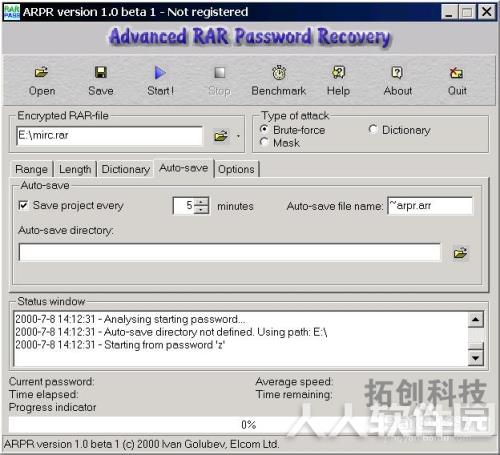Screen dimensions: 500x455
Task: Click the 0% progress indicator bar
Action: [x=248, y=425]
